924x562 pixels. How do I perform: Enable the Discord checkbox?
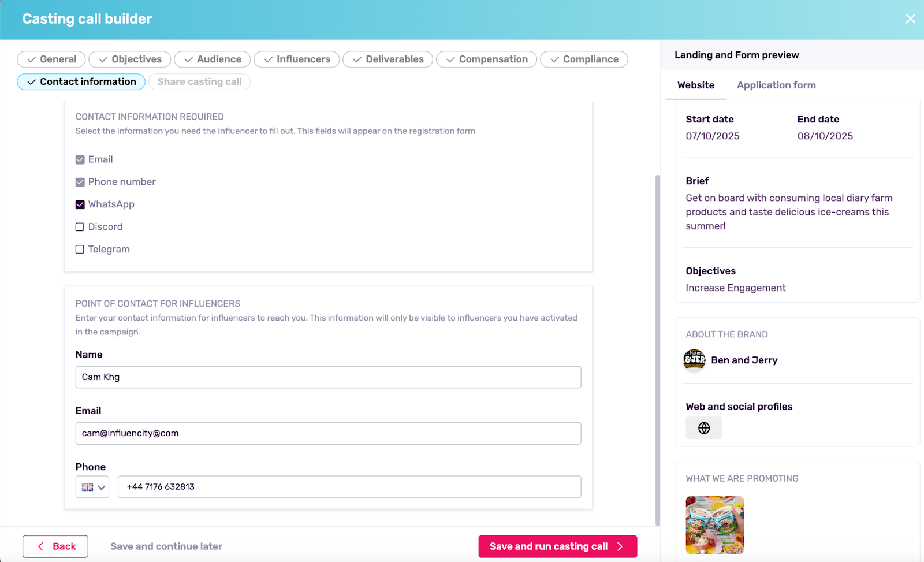click(80, 227)
